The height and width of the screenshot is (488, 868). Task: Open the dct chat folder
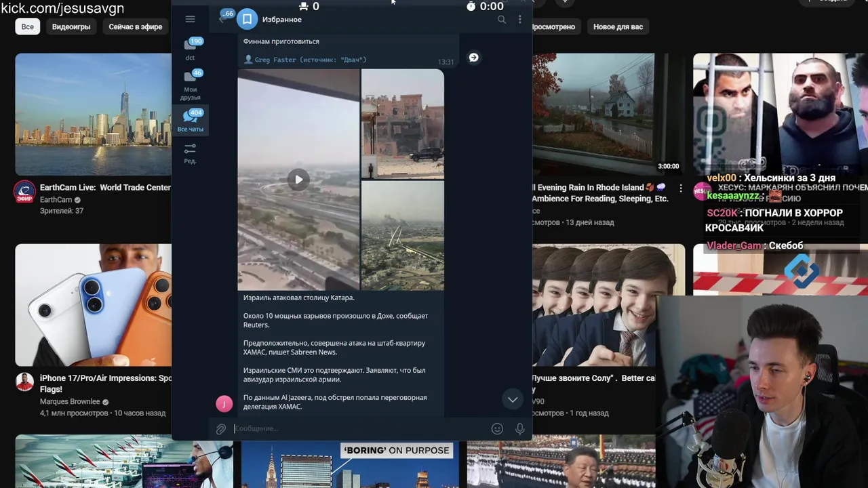[x=191, y=49]
